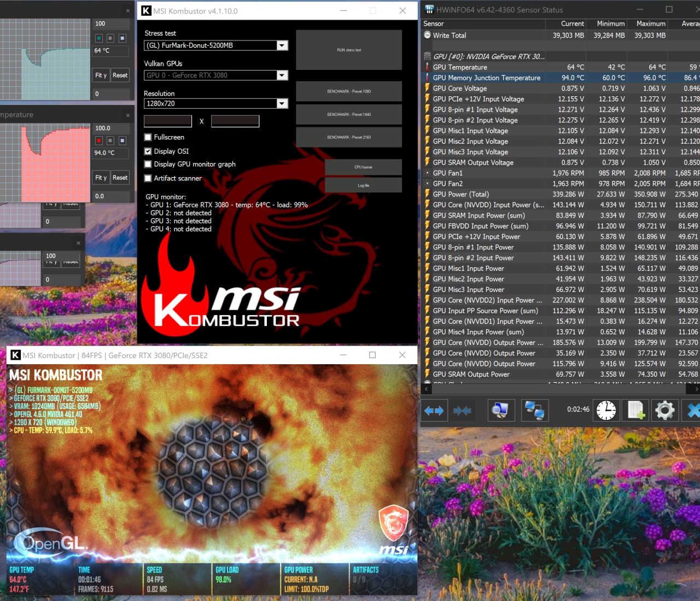Open the Stress test dropdown arrow
This screenshot has height=601, width=700.
(282, 45)
